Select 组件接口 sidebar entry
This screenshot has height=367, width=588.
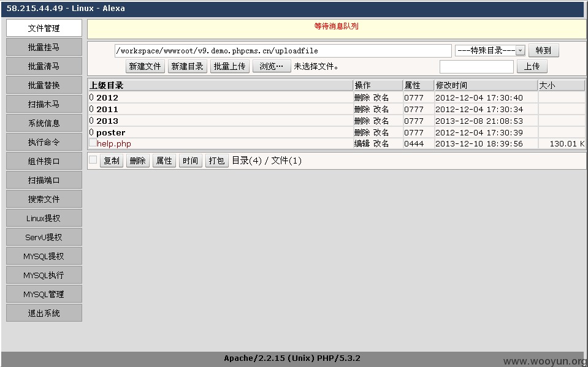[44, 161]
